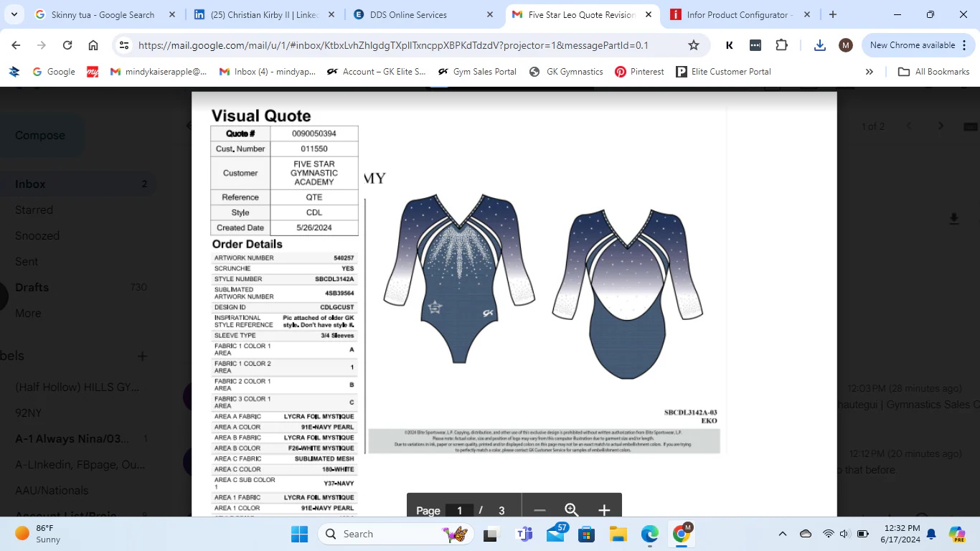
Task: Select quote number 0090050394 text
Action: pyautogui.click(x=314, y=133)
